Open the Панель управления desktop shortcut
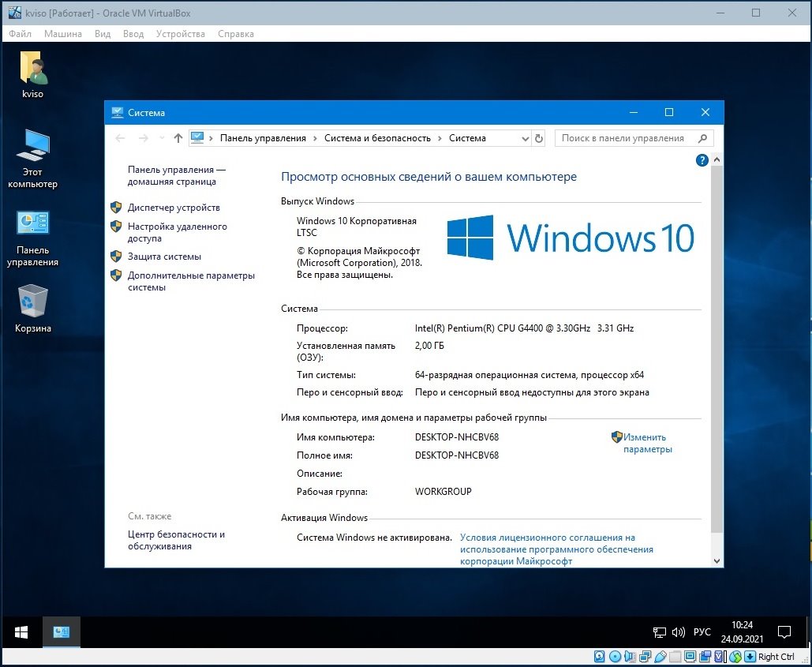The image size is (812, 667). 32,238
